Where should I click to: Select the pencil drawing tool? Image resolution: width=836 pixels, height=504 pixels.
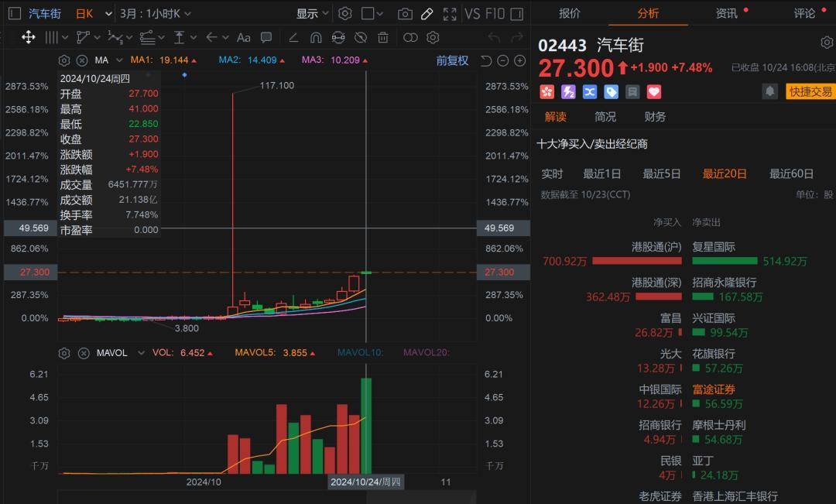[427, 13]
